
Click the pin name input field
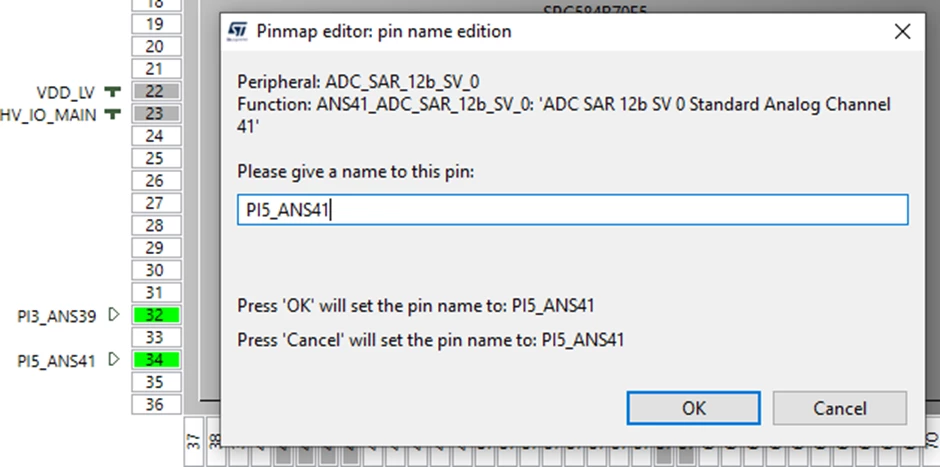[573, 210]
